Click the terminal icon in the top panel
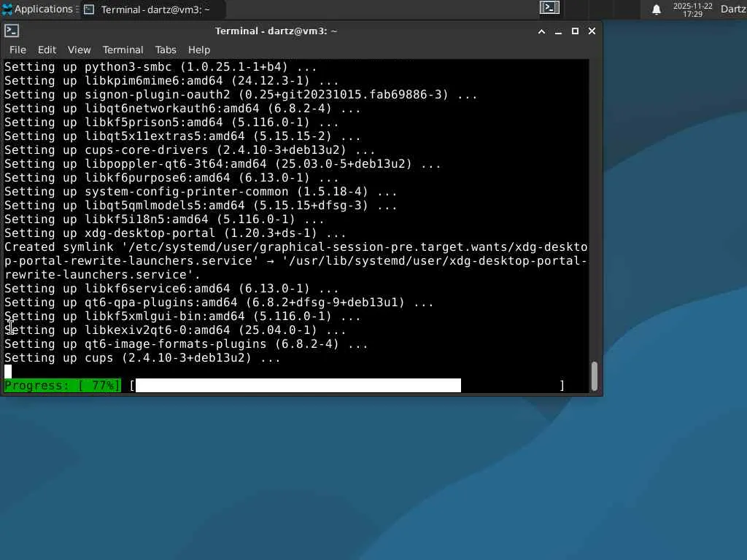The height and width of the screenshot is (560, 747). click(x=549, y=7)
